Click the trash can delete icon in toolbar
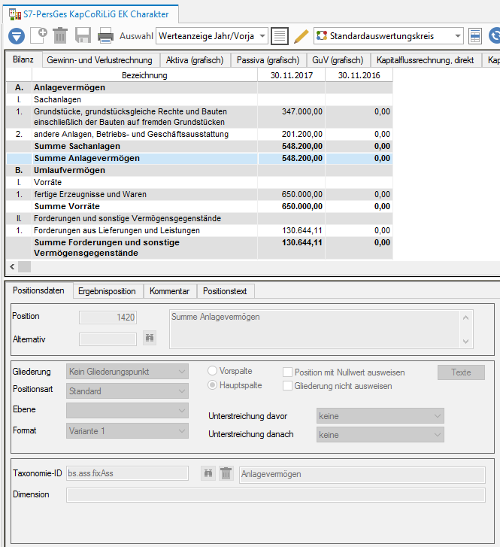 (60, 36)
